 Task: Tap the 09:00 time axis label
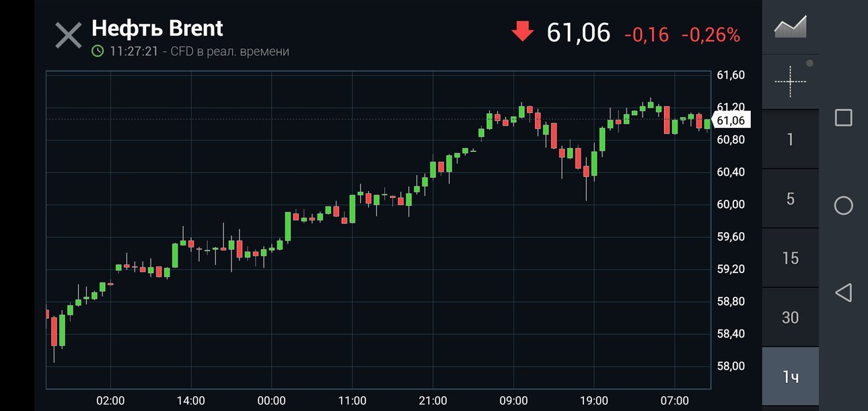coord(513,400)
